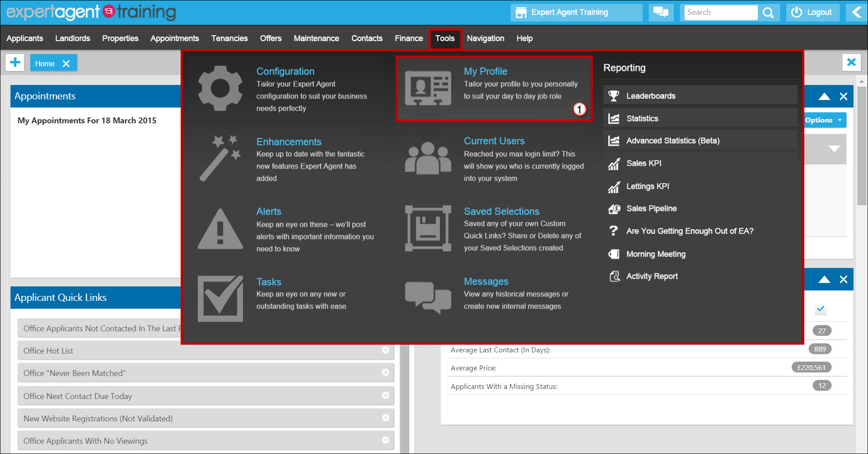Click the Saved Selections floppy disk icon
The height and width of the screenshot is (454, 868).
point(428,228)
